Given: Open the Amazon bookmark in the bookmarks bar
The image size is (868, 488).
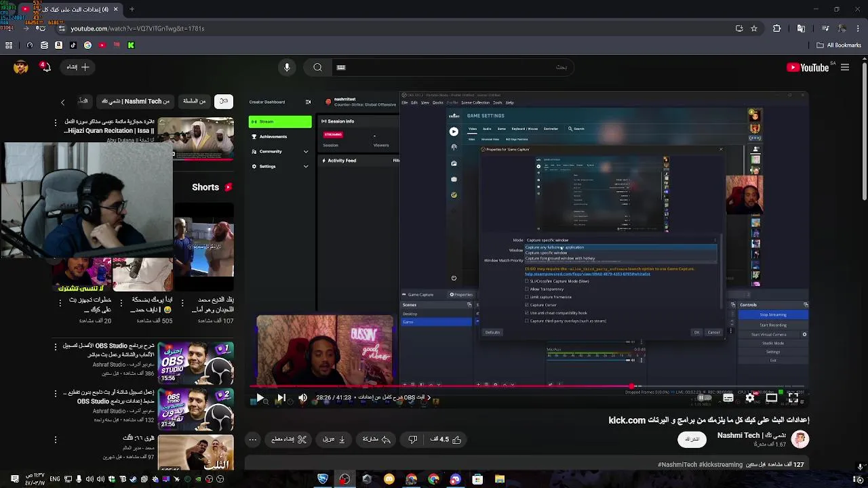Looking at the screenshot, I should (58, 45).
